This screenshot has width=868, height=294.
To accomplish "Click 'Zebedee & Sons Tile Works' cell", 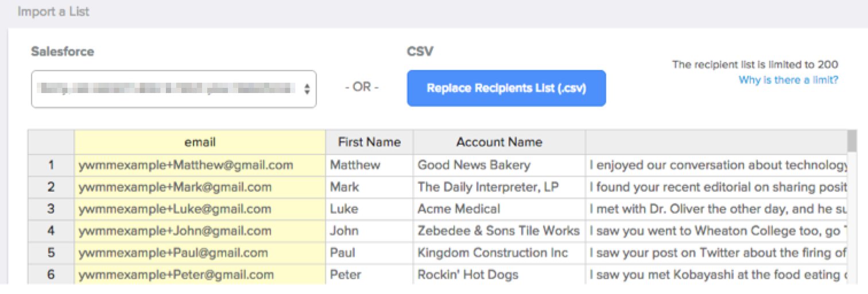I will pos(499,231).
